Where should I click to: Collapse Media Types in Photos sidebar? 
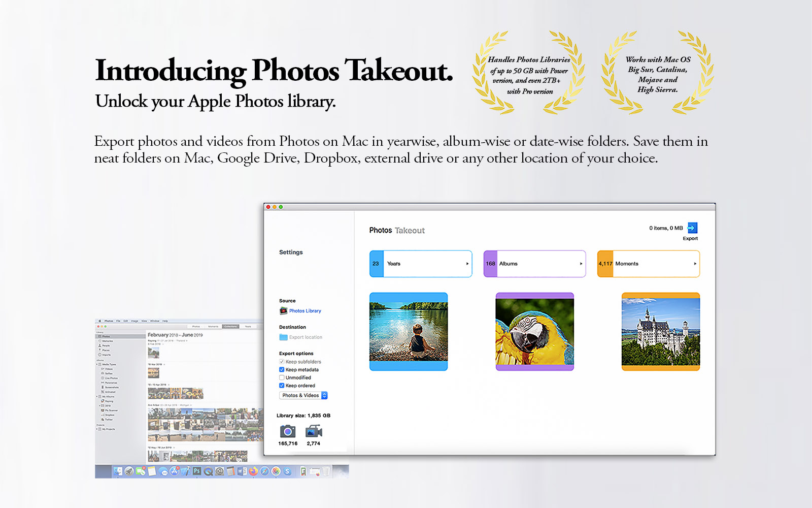[x=97, y=364]
